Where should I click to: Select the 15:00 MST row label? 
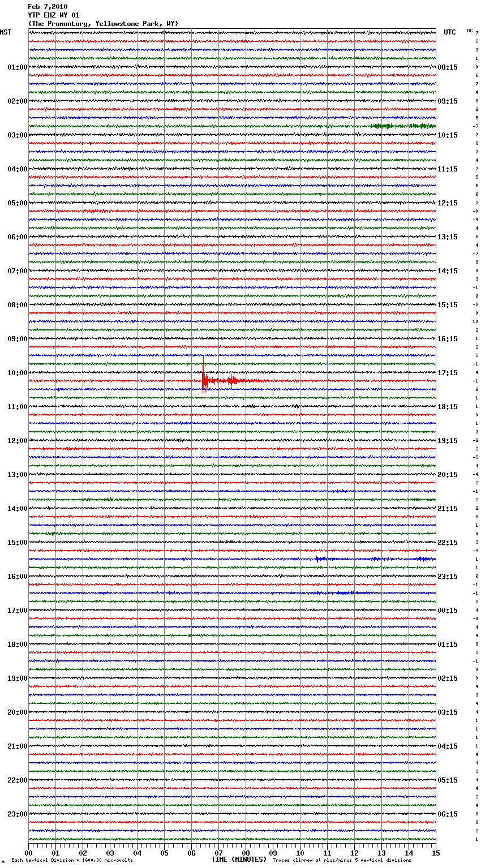click(x=18, y=543)
